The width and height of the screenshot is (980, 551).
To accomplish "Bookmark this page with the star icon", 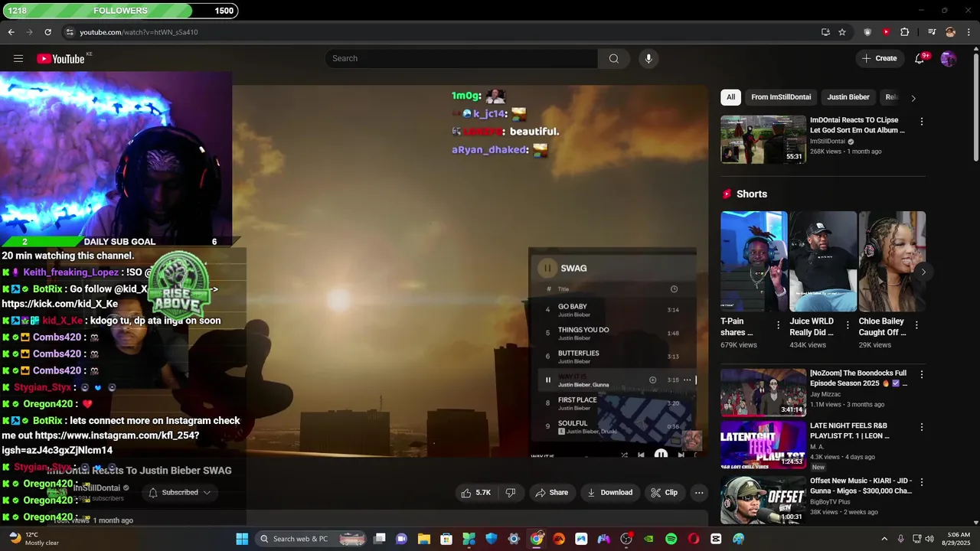I will click(842, 32).
